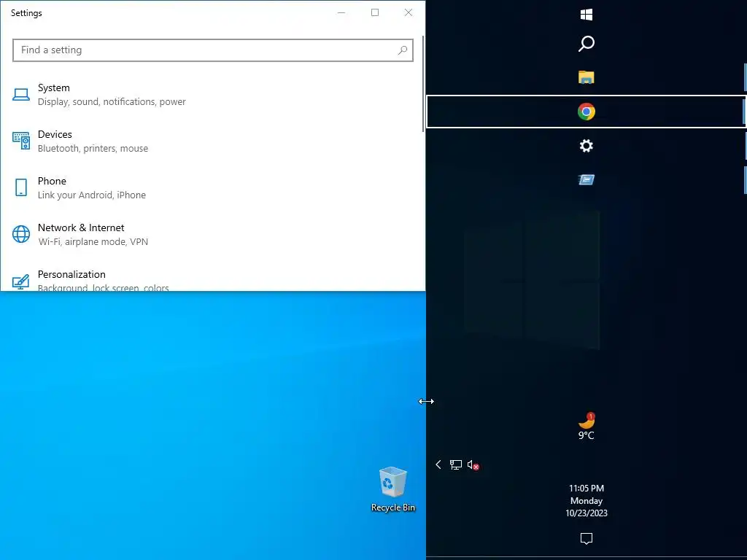The width and height of the screenshot is (747, 560).
Task: Open the blue window app below the gear
Action: 587,179
